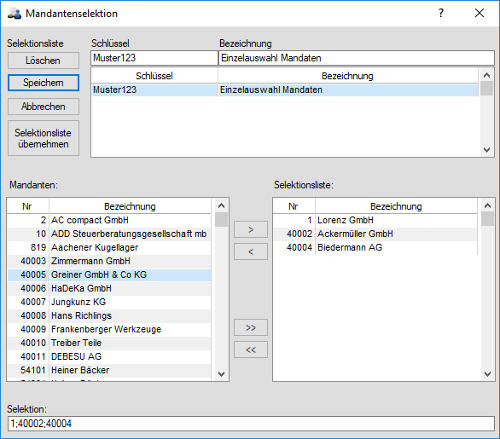Select Greiner GmbH & Co KG row
This screenshot has height=439, width=500.
(x=109, y=275)
